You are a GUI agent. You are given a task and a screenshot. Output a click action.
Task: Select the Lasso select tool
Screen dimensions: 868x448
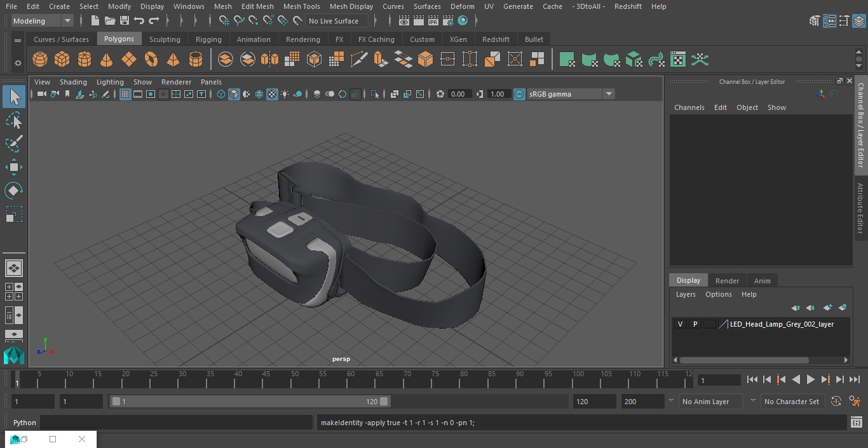click(x=14, y=120)
